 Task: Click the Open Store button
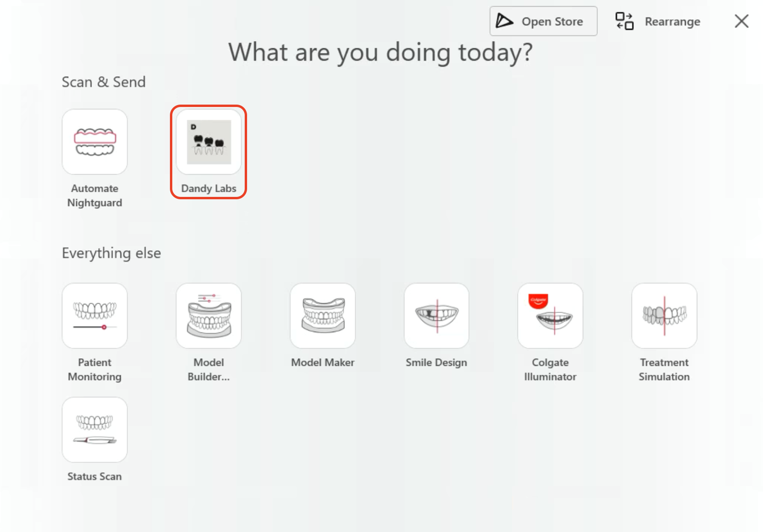(x=543, y=21)
